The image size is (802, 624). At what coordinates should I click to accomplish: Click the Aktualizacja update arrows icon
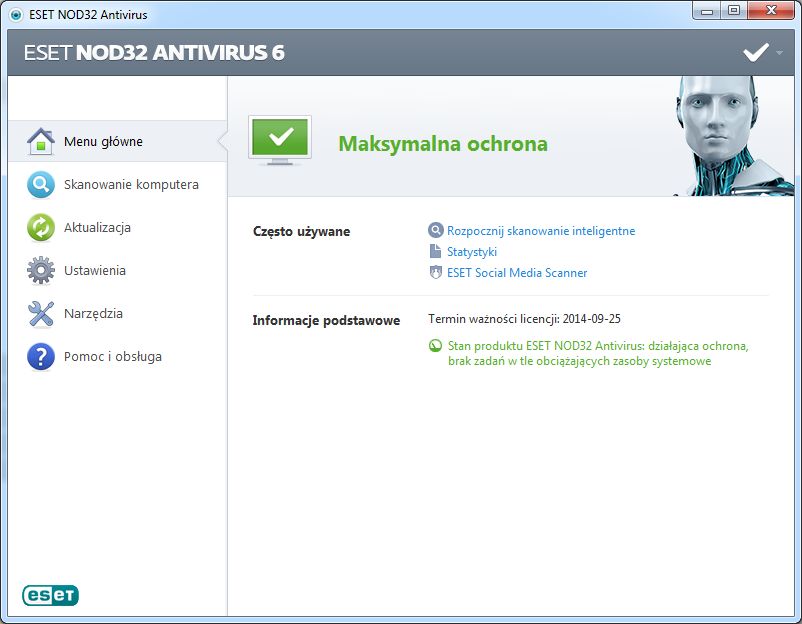coord(40,227)
